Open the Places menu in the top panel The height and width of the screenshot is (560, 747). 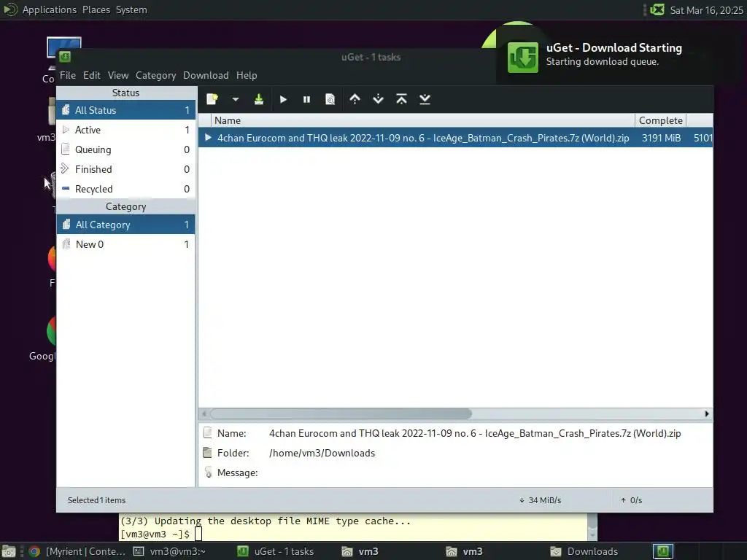click(96, 9)
